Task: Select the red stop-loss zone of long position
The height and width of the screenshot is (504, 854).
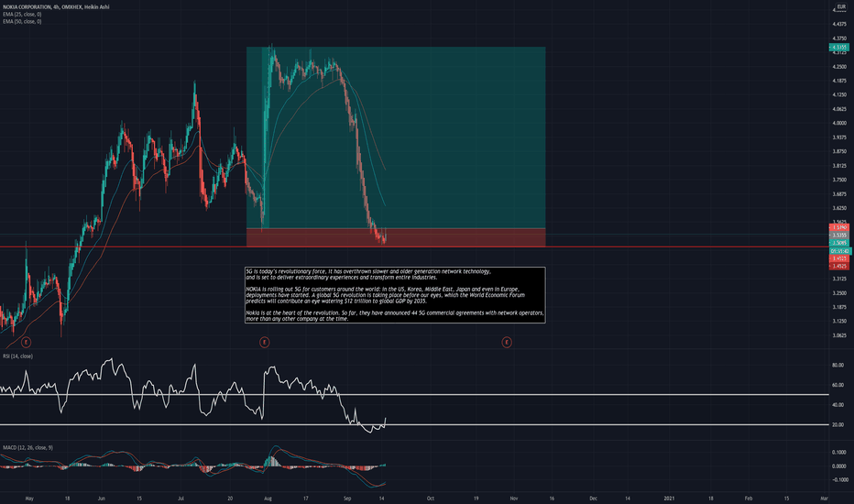Action: pos(396,237)
